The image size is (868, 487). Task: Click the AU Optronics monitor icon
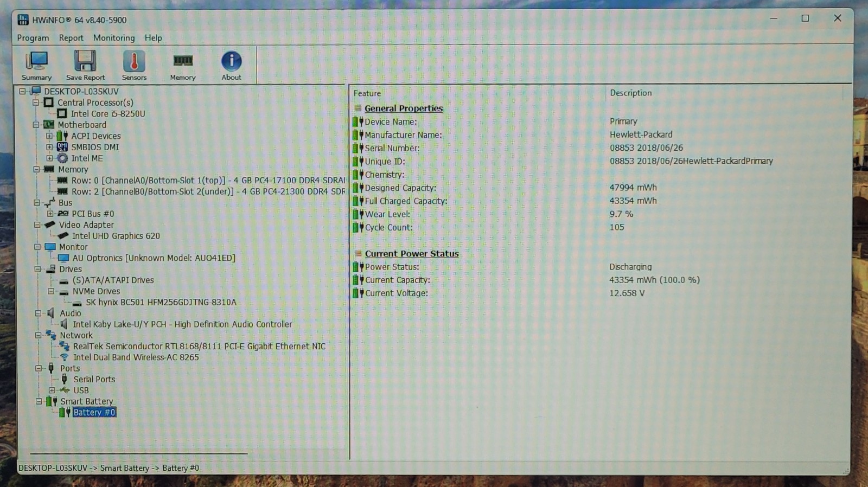(x=63, y=258)
